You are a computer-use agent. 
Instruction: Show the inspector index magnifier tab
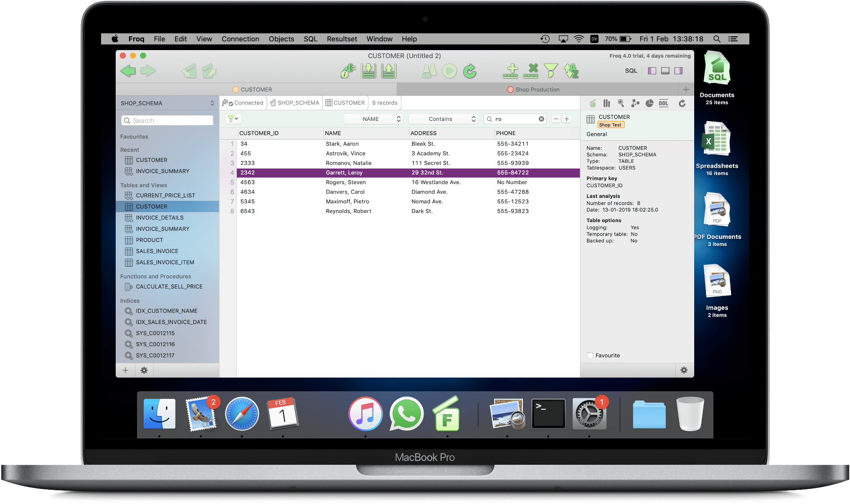coord(621,103)
